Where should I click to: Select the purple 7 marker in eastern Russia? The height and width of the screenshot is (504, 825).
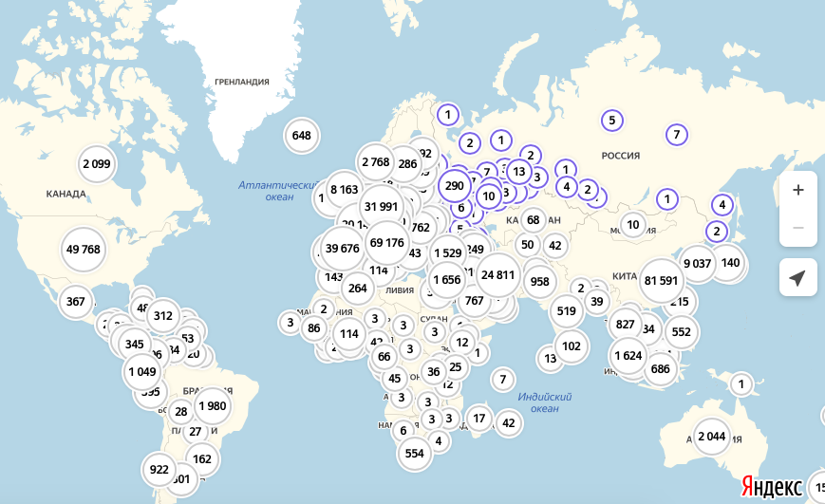677,135
